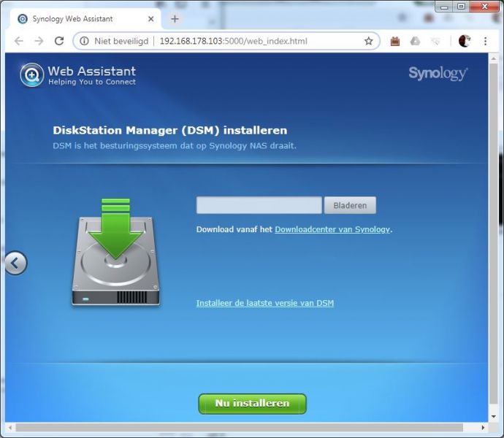
Task: Click the browser forward arrow
Action: click(39, 41)
